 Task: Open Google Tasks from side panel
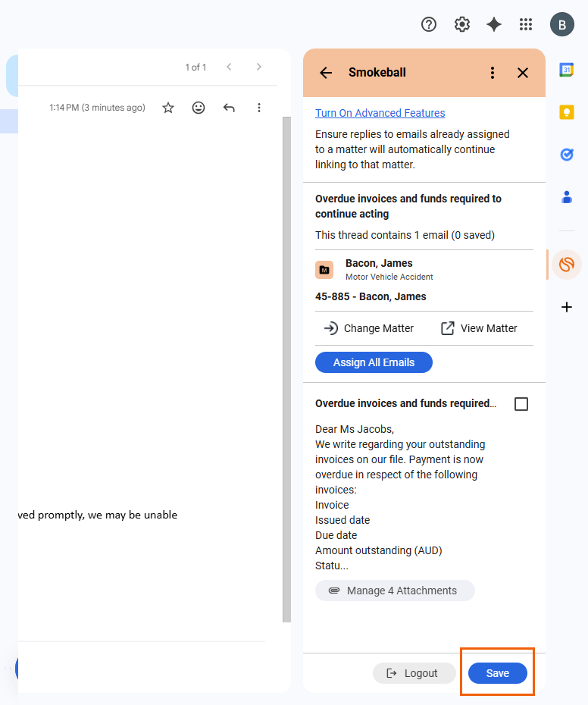[x=567, y=155]
